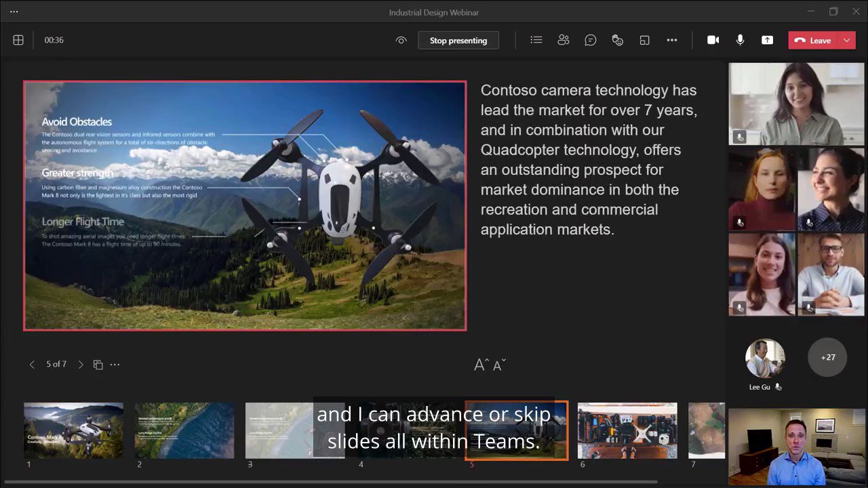Click the meeting timer 00:36

coord(54,40)
